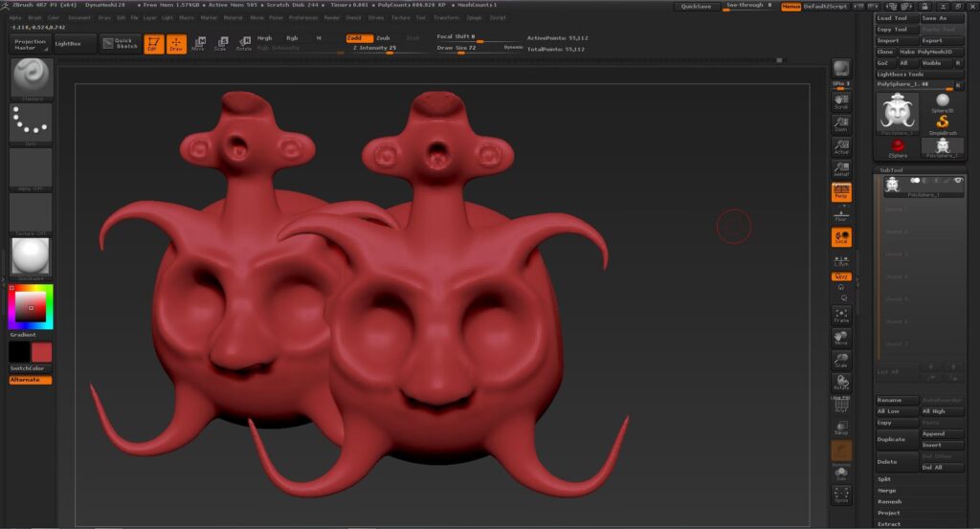Select the Move transform tool in shelf

click(x=199, y=44)
